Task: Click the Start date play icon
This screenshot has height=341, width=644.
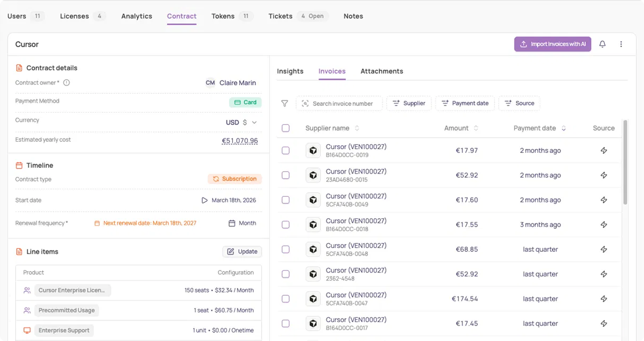Action: 205,200
